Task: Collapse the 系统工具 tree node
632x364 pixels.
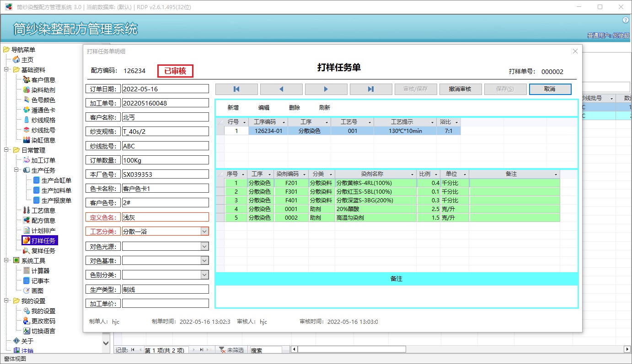Action: 6,261
